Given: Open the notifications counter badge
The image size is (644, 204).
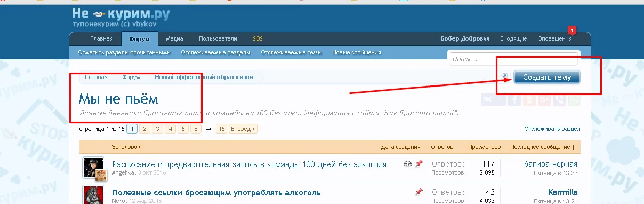Looking at the screenshot, I should click(572, 30).
